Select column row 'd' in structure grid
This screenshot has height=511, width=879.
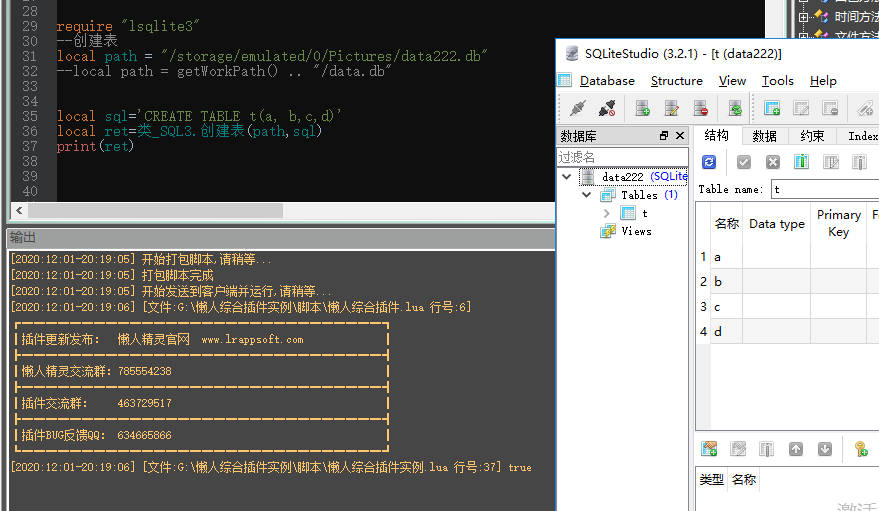pyautogui.click(x=788, y=332)
